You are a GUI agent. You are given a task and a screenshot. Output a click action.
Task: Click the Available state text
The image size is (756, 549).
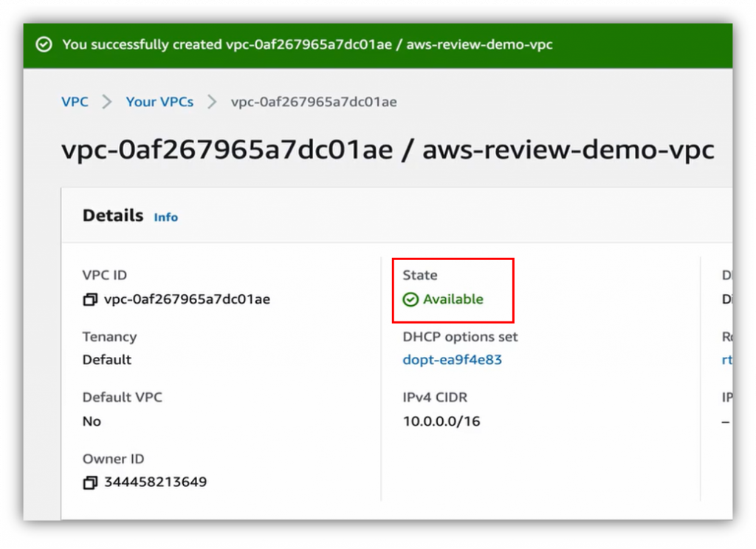click(453, 299)
